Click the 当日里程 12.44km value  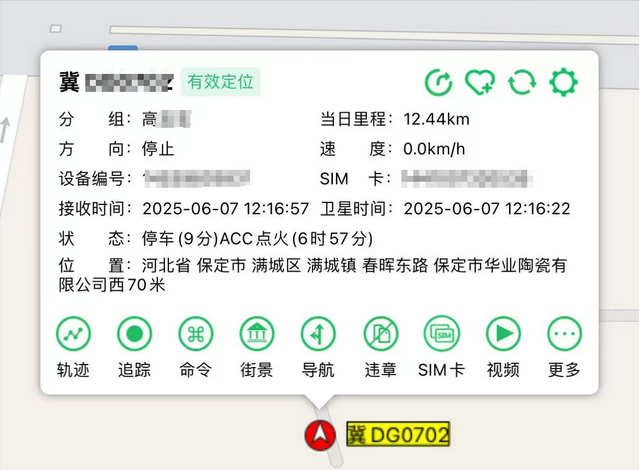click(437, 119)
